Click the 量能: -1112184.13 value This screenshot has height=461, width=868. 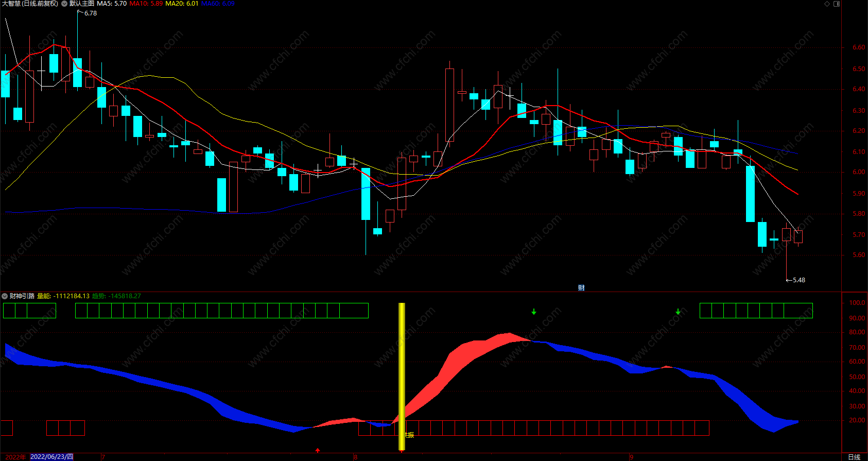63,296
